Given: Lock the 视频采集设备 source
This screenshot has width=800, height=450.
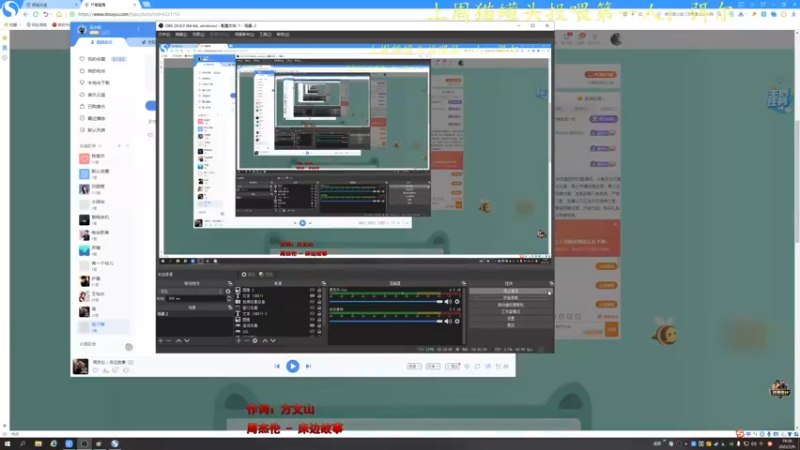Looking at the screenshot, I should coord(319,302).
